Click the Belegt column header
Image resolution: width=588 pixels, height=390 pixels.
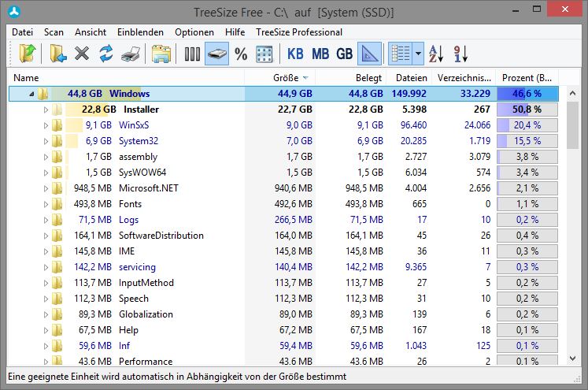[x=350, y=78]
